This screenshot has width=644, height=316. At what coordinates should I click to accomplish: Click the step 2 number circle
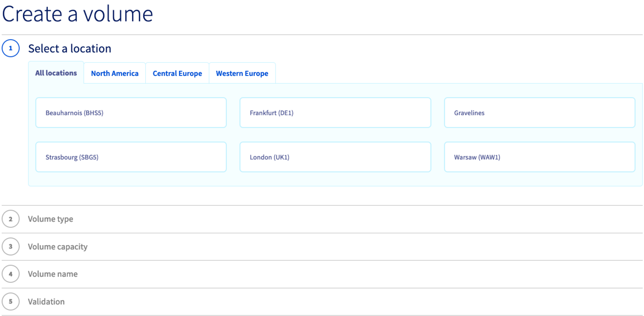[11, 219]
